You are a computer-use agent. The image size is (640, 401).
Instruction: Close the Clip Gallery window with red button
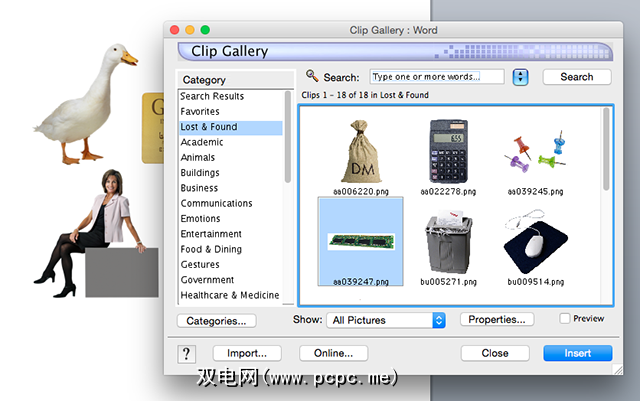175,30
